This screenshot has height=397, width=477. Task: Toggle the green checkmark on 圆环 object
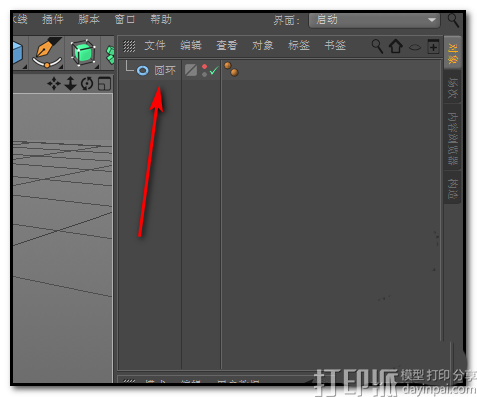point(214,70)
